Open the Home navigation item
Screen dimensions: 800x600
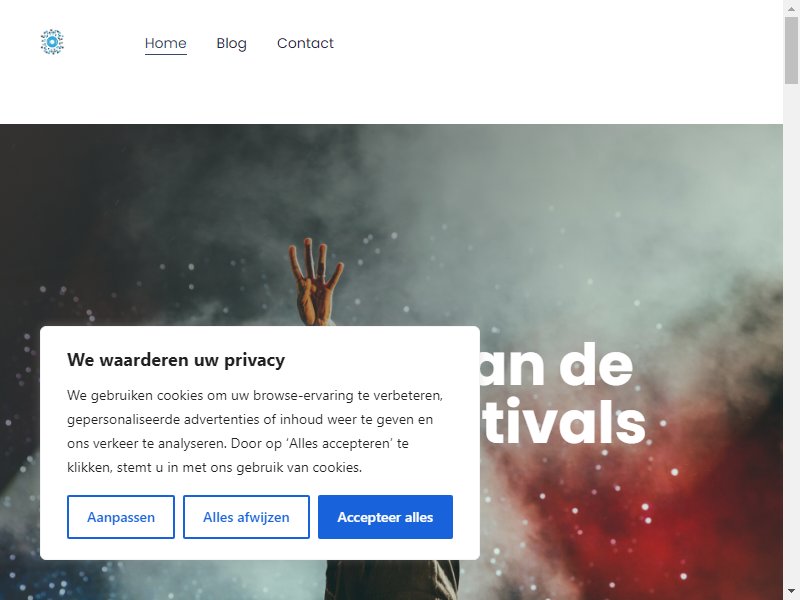click(x=166, y=43)
